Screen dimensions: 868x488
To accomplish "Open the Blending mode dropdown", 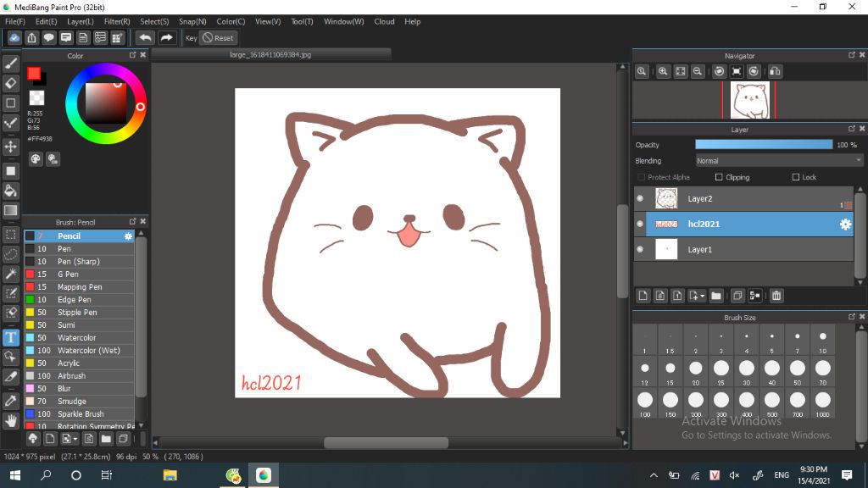I will [x=779, y=160].
